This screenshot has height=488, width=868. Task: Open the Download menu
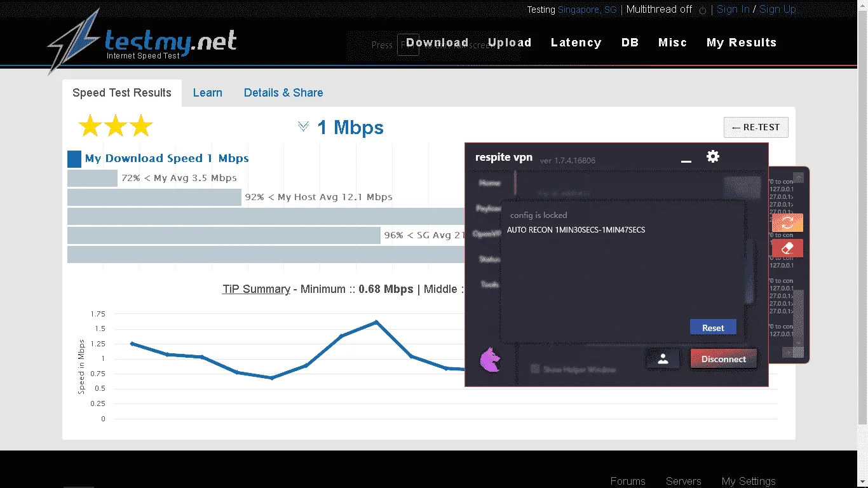(437, 43)
